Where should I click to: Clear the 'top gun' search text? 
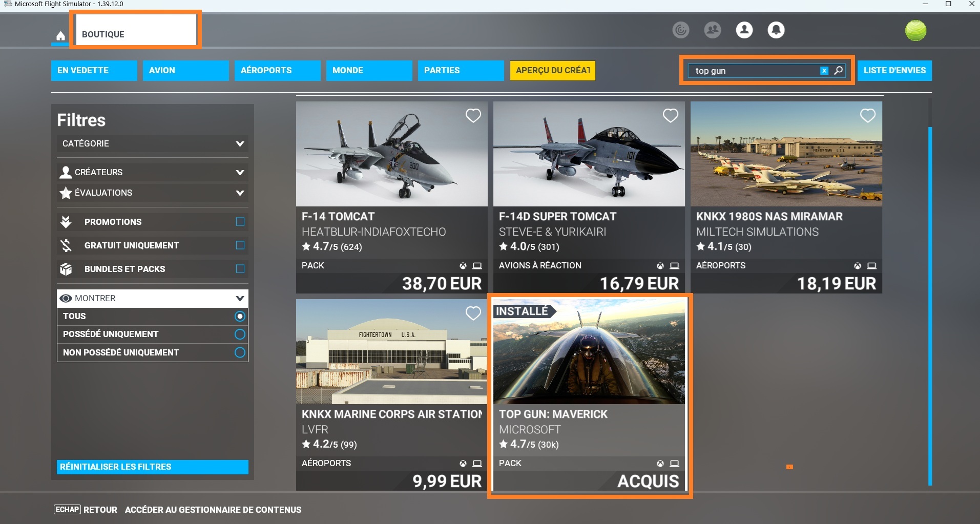click(x=824, y=71)
